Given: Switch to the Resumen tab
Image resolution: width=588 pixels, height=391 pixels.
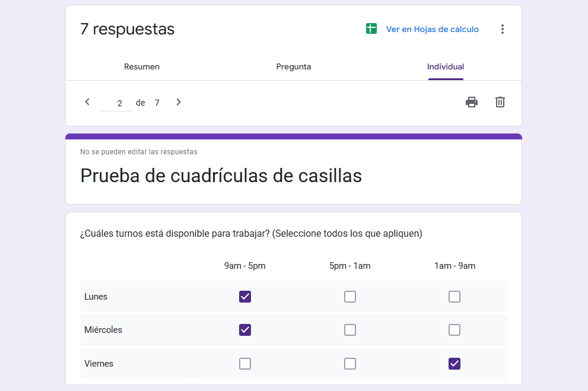Looking at the screenshot, I should [x=142, y=67].
